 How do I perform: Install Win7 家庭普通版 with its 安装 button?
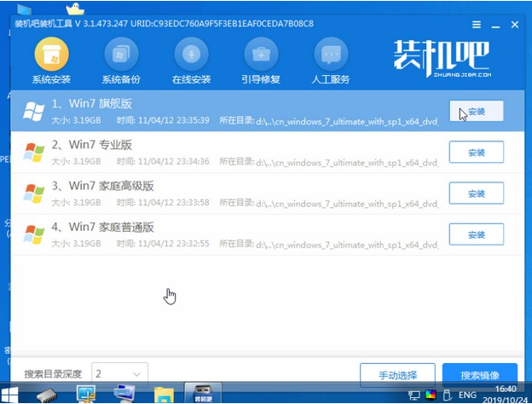tap(477, 234)
